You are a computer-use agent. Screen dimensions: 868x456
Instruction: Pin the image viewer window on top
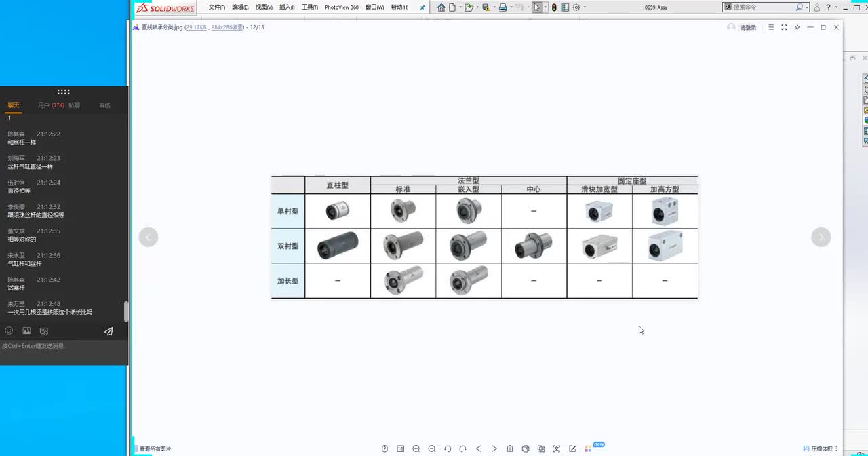(797, 27)
